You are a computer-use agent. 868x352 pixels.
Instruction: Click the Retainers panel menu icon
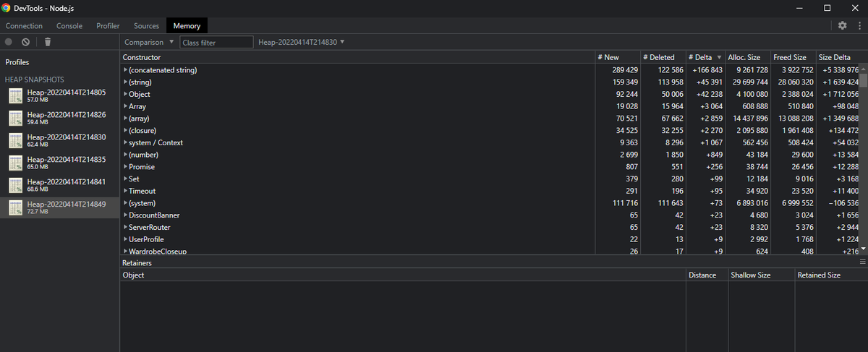click(x=862, y=262)
